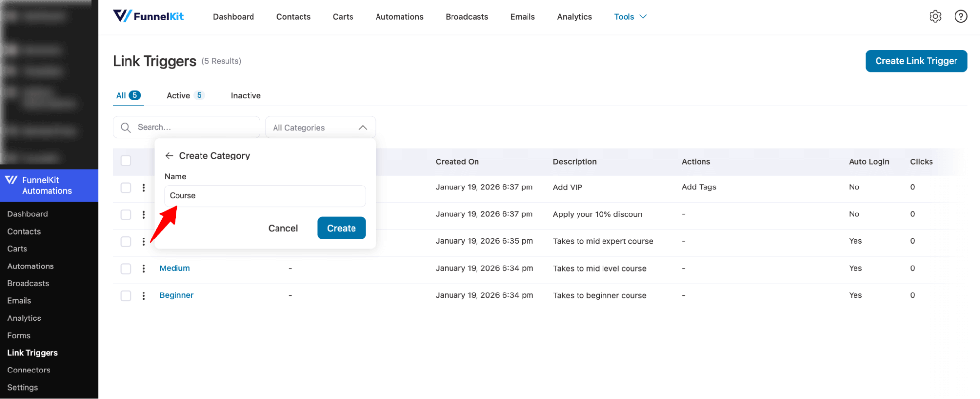Check the checkbox for Beginner link trigger
The image size is (980, 399).
point(126,295)
